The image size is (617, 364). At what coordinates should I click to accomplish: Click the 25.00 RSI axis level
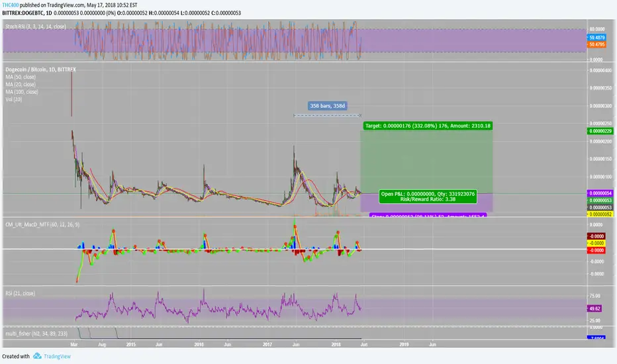point(594,321)
